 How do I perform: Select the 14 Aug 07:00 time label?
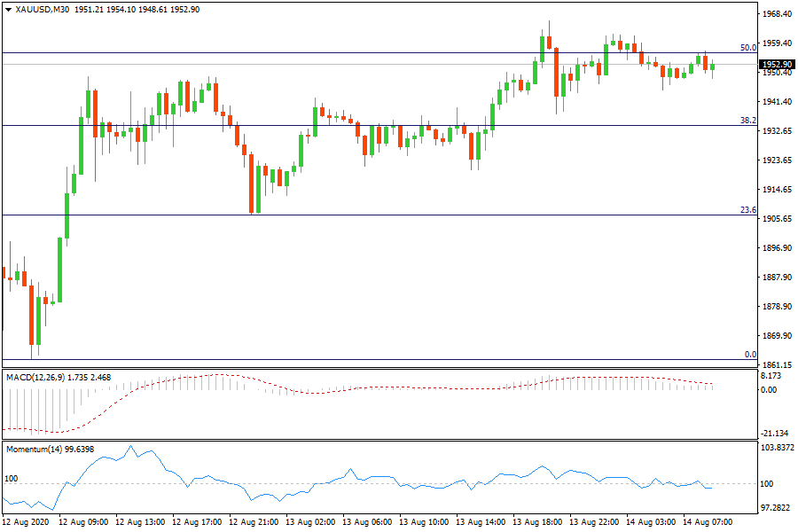708,522
